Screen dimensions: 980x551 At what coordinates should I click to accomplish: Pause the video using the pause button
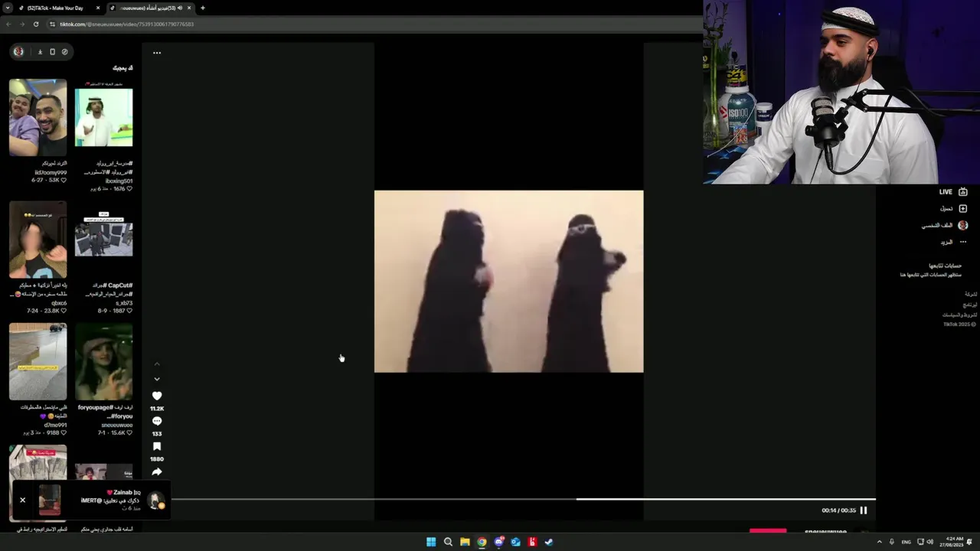point(864,510)
